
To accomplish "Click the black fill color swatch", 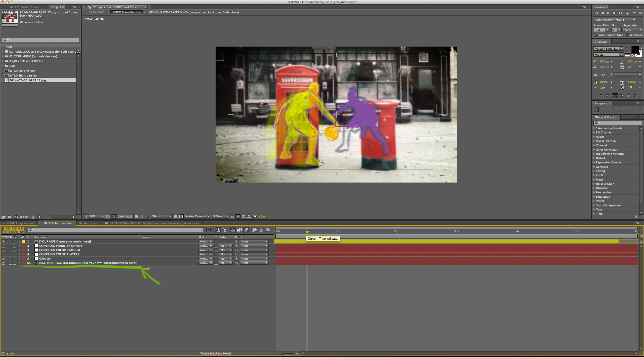I will pyautogui.click(x=635, y=50).
